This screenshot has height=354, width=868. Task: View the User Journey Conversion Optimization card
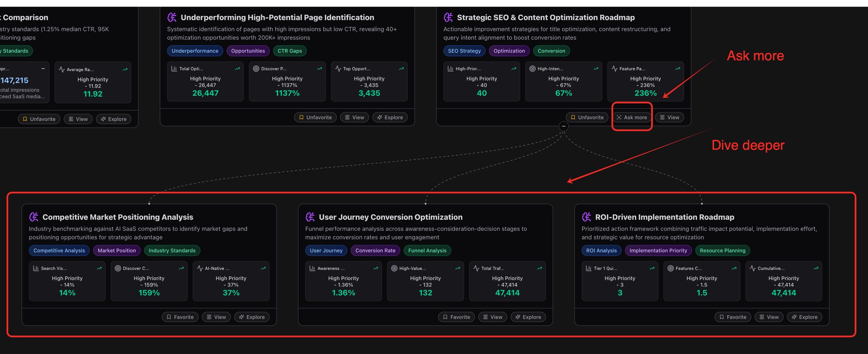pyautogui.click(x=493, y=317)
